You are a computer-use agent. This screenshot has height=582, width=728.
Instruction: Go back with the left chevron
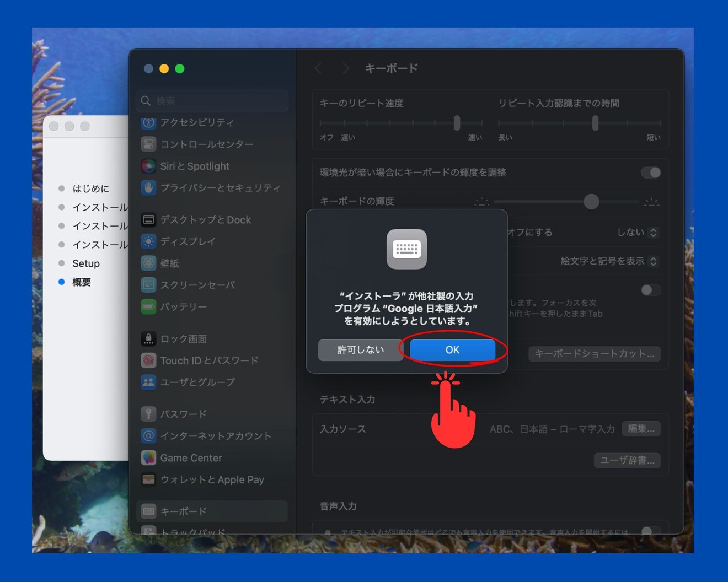[x=318, y=68]
